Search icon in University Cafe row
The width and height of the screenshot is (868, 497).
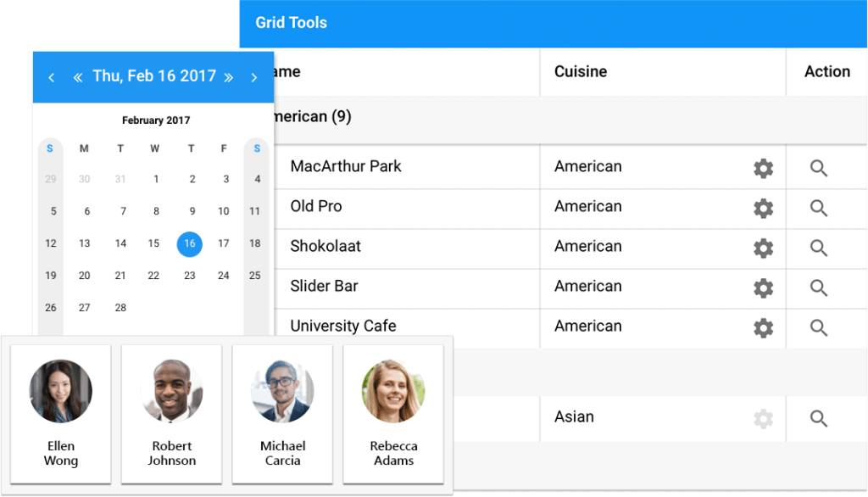click(819, 328)
